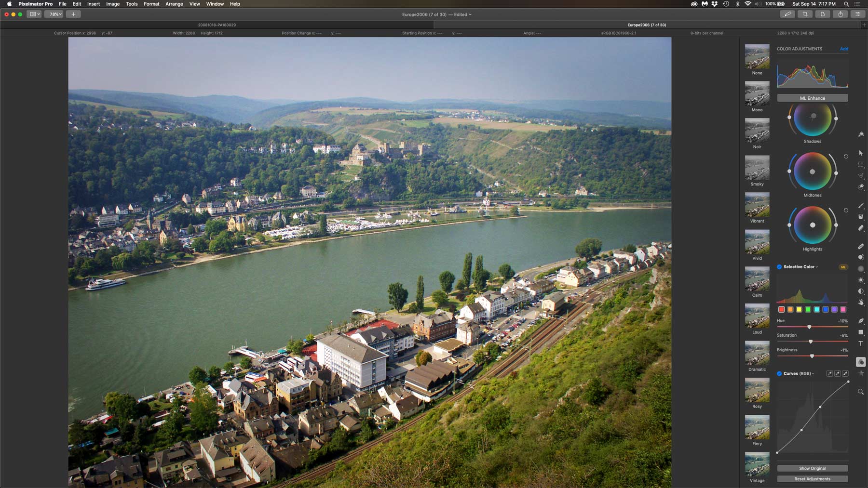868x488 pixels.
Task: Click the tool options sliders icon in title bar
Action: coord(858,14)
